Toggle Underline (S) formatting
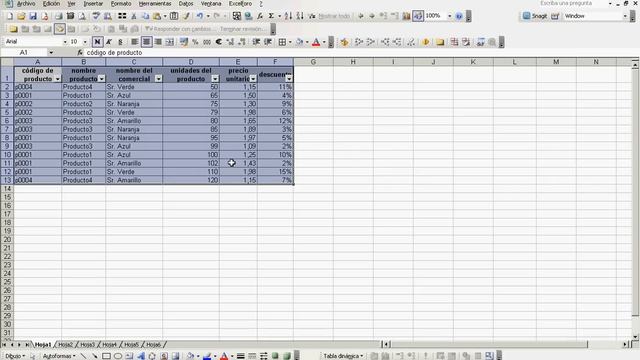 coord(120,42)
